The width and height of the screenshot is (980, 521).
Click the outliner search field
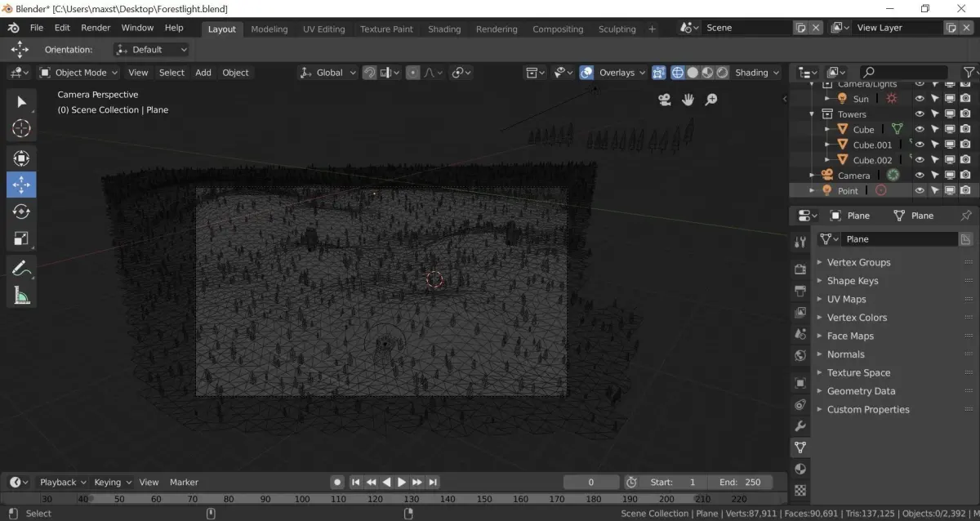[906, 73]
